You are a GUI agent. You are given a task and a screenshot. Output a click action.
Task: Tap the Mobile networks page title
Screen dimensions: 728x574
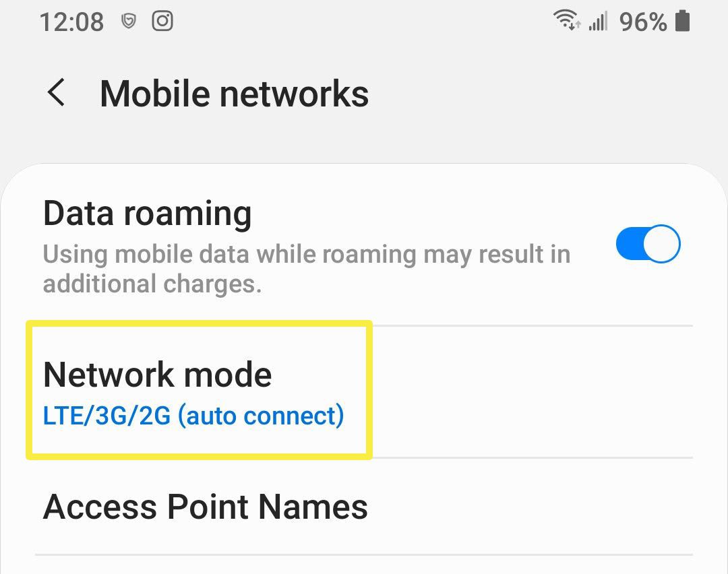point(235,94)
